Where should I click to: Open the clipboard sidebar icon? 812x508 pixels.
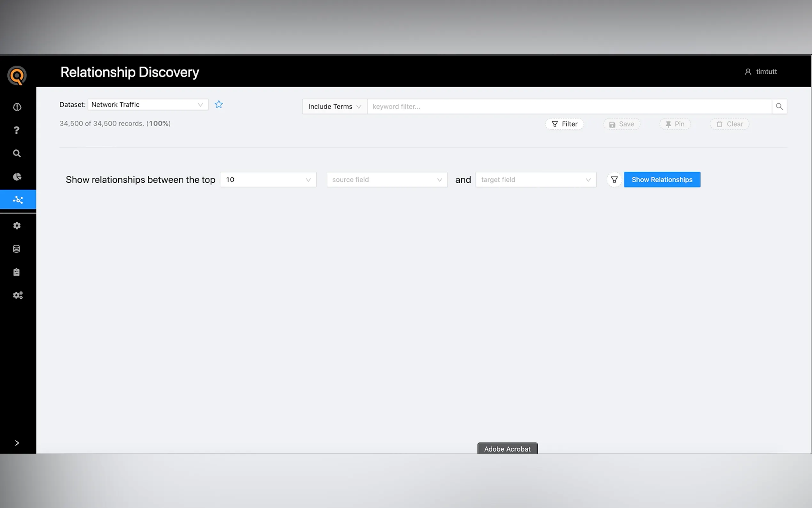(16, 272)
